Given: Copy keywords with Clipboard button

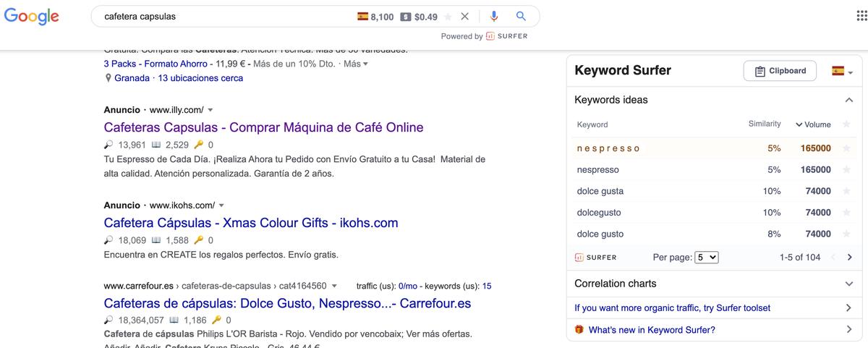Looking at the screenshot, I should pyautogui.click(x=780, y=71).
